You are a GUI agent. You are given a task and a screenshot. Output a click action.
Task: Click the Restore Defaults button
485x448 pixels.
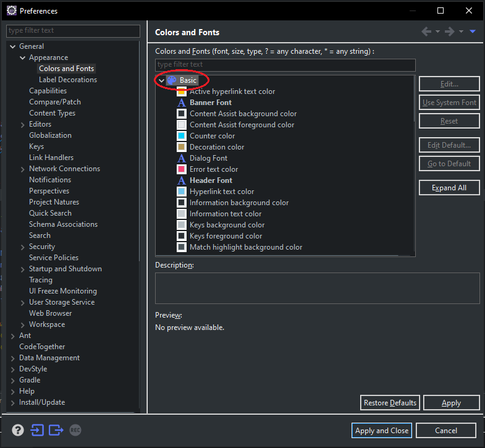[390, 403]
